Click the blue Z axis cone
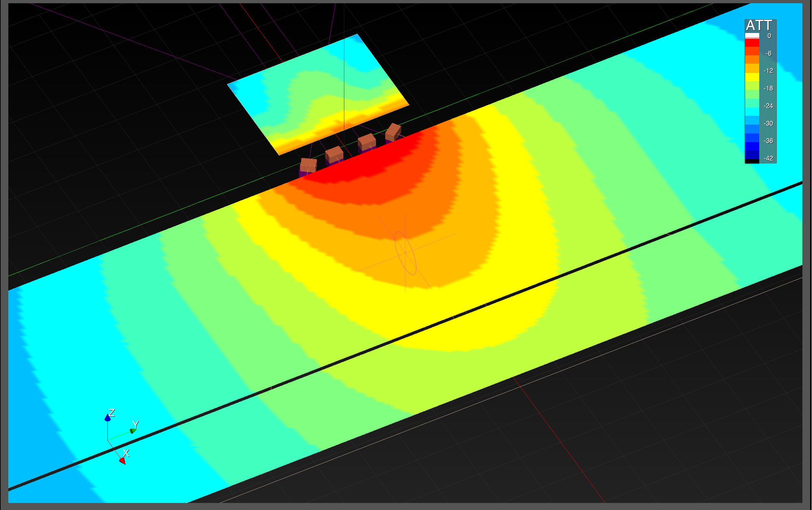The height and width of the screenshot is (510, 812). click(108, 418)
